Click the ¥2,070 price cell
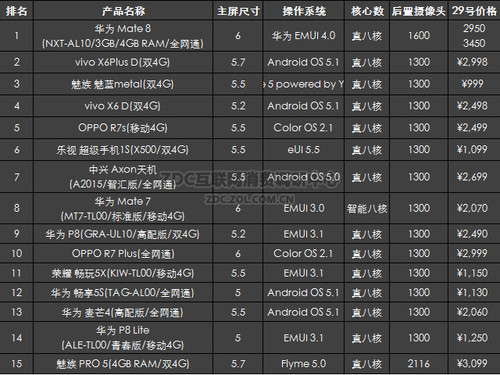This screenshot has height=375, width=500. pos(473,208)
